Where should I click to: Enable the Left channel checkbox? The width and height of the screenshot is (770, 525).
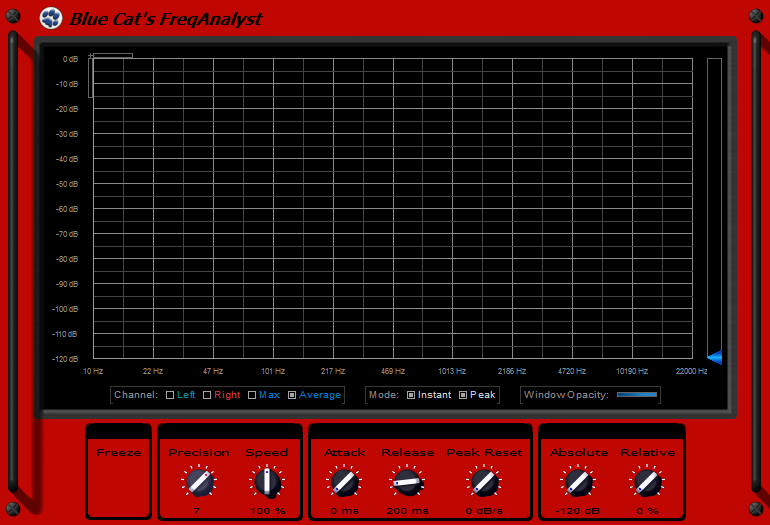170,395
